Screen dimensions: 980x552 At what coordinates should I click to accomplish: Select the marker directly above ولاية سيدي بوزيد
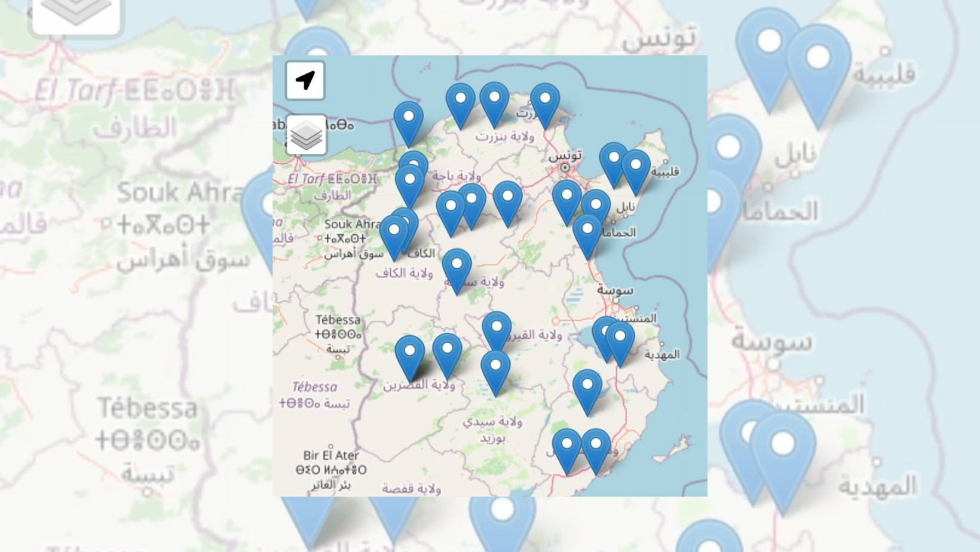click(x=495, y=374)
